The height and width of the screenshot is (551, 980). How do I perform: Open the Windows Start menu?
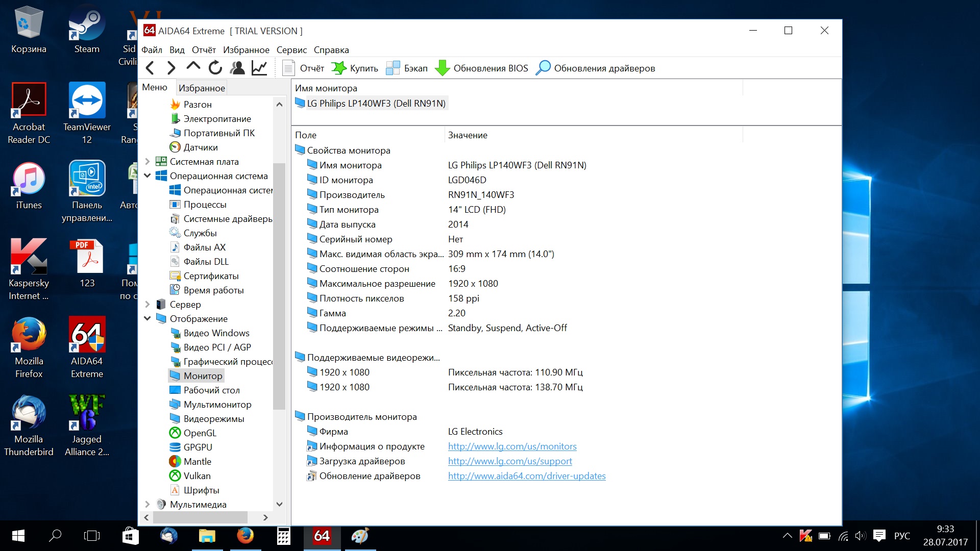coord(18,536)
